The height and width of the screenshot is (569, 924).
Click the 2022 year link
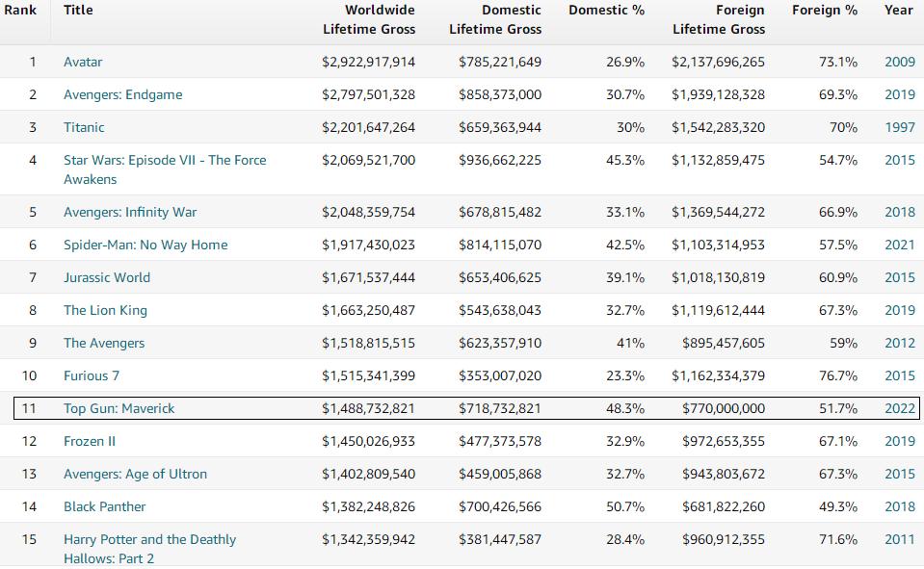899,408
